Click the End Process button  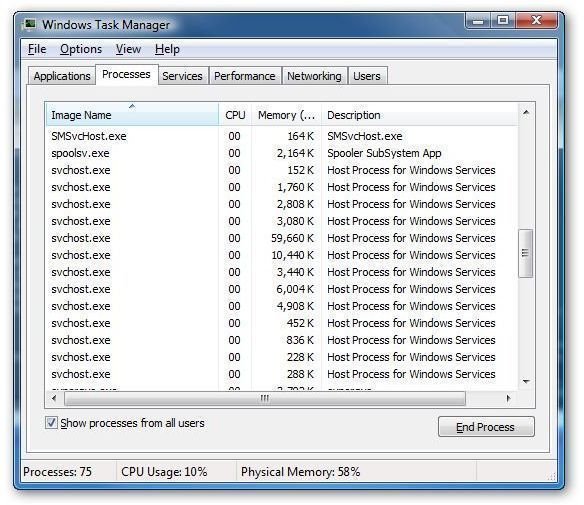pyautogui.click(x=486, y=427)
